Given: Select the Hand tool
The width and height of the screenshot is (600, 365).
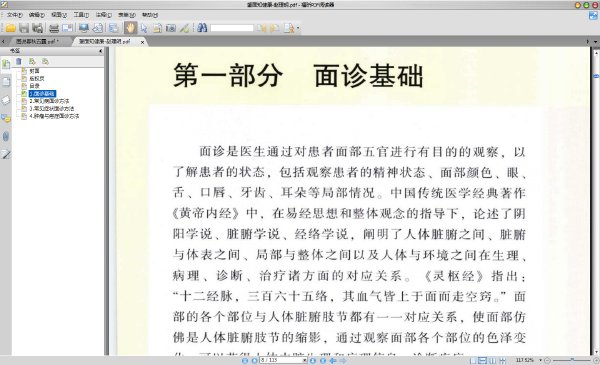Looking at the screenshot, I should 130,28.
